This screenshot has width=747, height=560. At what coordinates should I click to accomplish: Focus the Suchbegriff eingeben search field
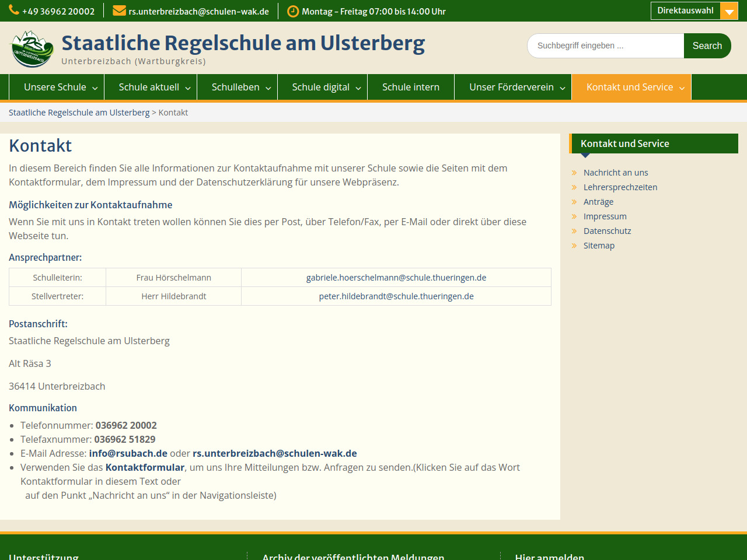coord(605,45)
